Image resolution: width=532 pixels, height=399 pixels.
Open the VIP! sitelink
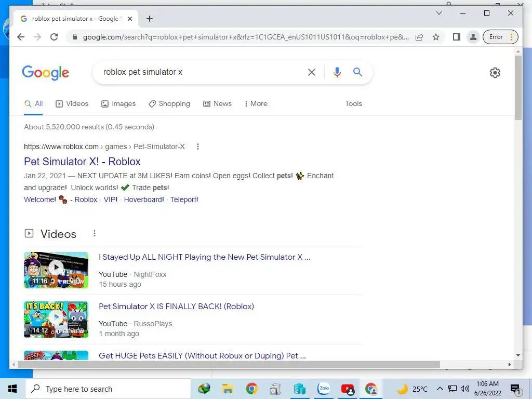(x=111, y=199)
